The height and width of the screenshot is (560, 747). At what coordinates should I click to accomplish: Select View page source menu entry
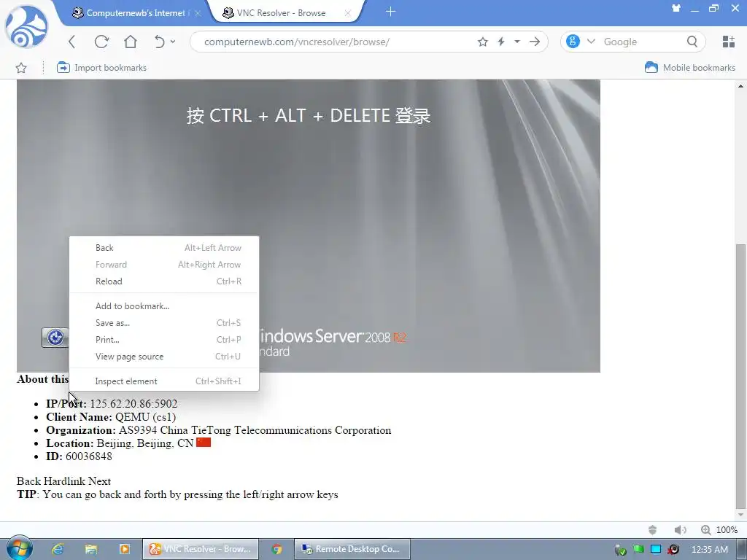[x=164, y=357]
